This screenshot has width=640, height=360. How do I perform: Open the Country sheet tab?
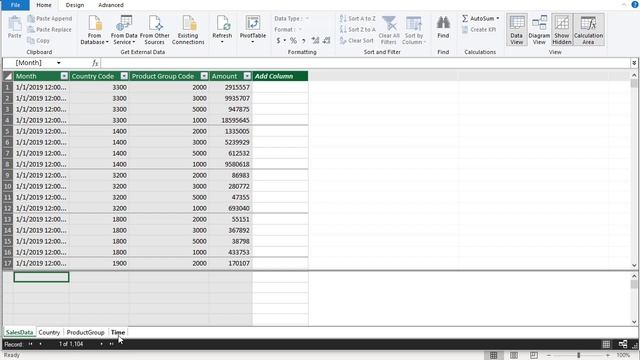pyautogui.click(x=49, y=332)
